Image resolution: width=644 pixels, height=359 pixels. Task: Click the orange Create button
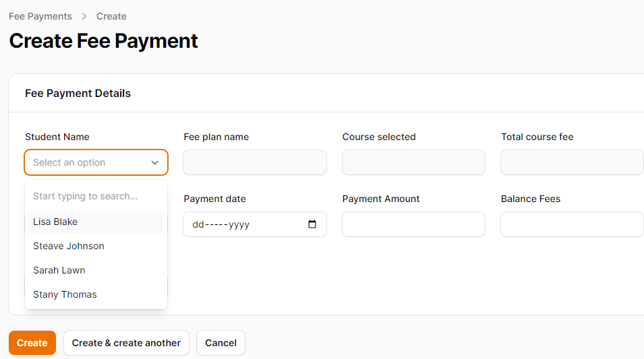point(32,343)
